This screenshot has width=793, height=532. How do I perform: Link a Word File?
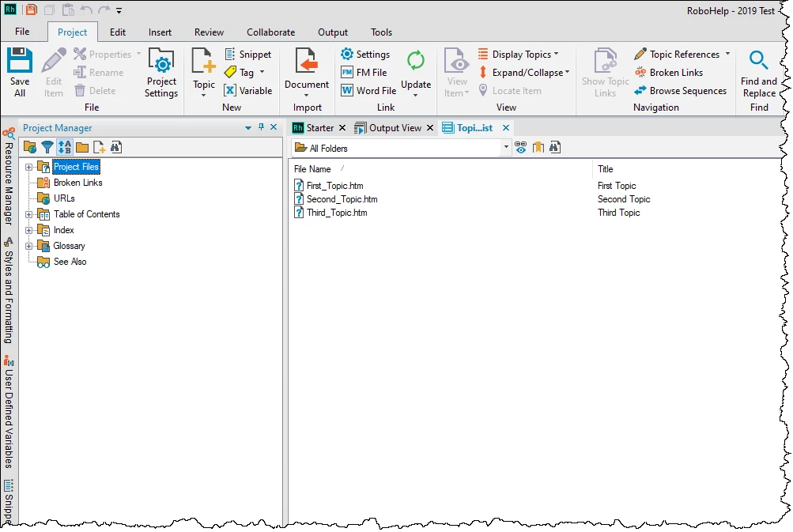[x=368, y=91]
